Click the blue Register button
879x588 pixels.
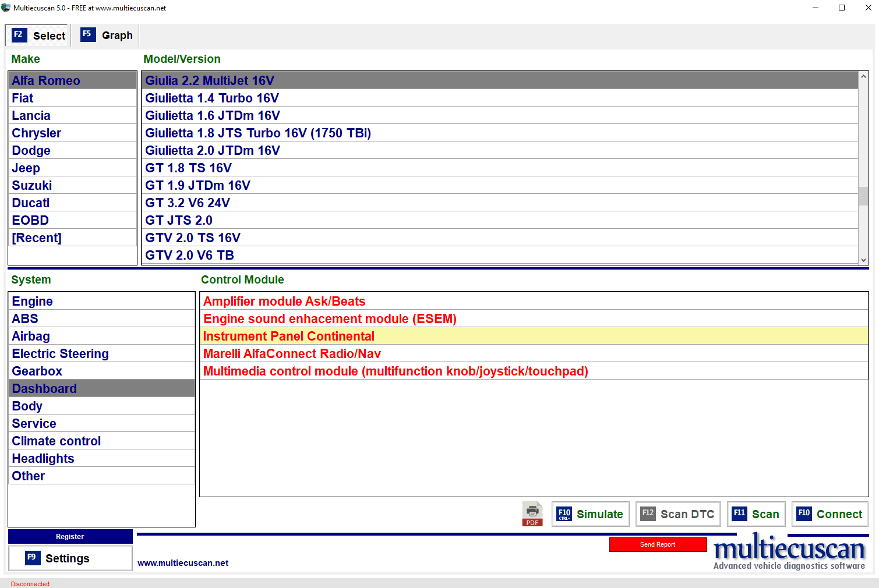tap(70, 537)
